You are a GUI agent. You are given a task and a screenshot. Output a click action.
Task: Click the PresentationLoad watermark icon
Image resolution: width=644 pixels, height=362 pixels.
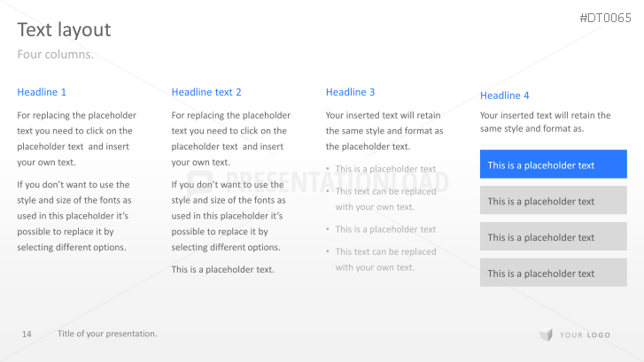[x=202, y=182]
